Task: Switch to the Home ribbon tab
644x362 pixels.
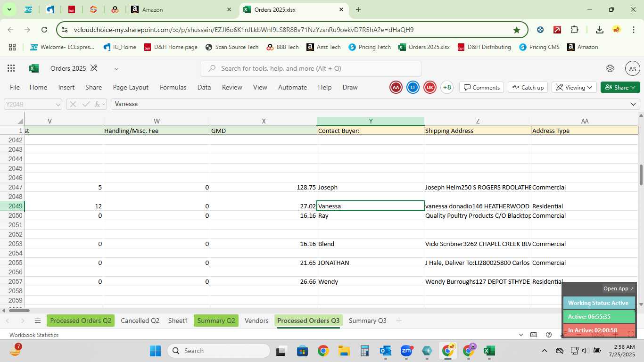Action: pyautogui.click(x=38, y=87)
